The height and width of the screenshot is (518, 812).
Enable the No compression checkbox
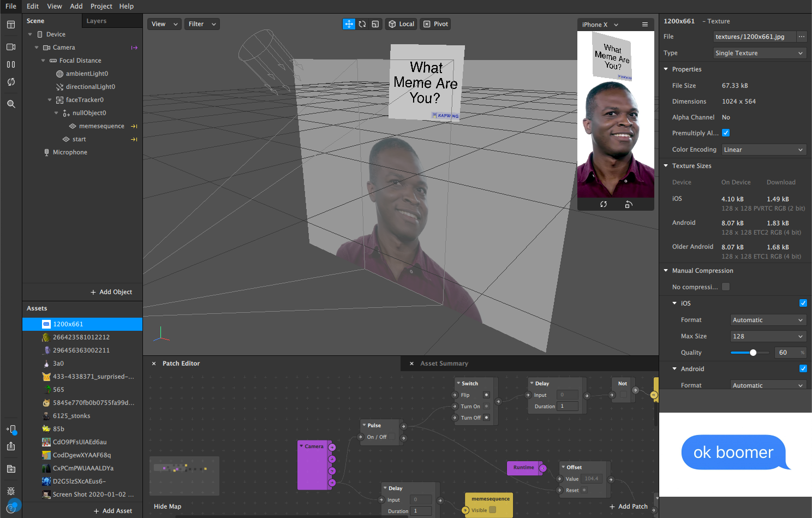(726, 287)
